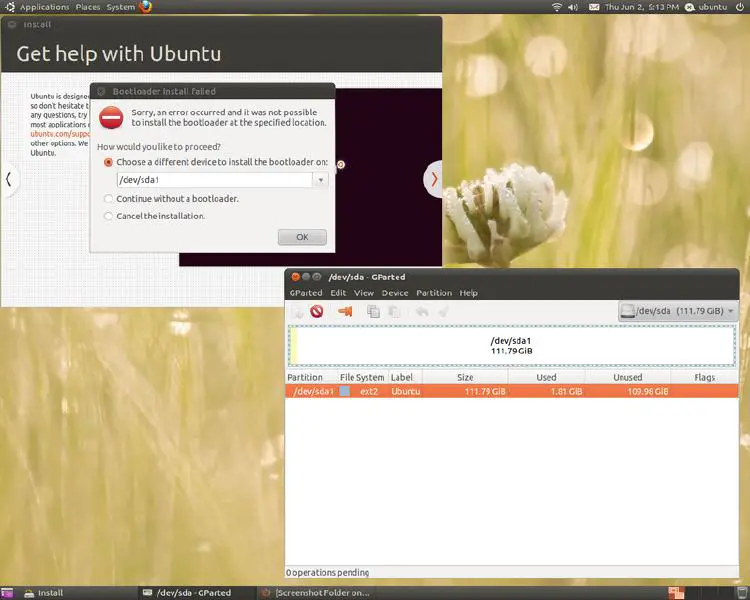Open the GParted menu
Viewport: 750px width, 600px height.
point(306,293)
